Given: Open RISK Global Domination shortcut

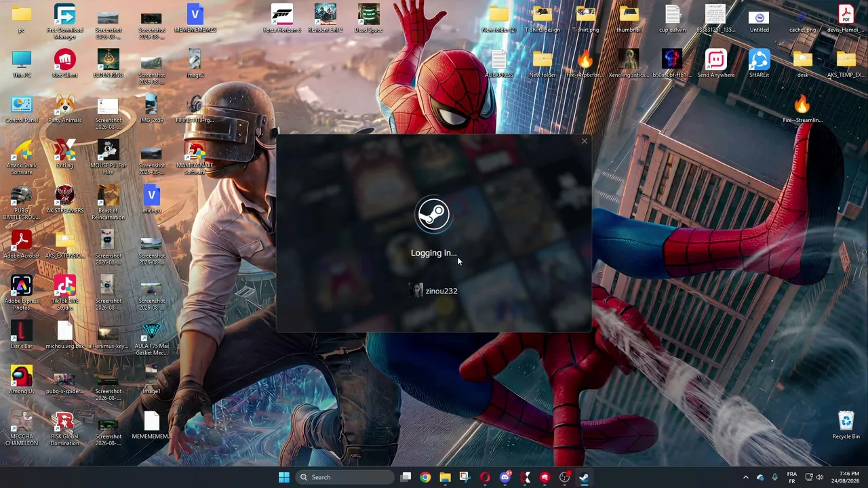Looking at the screenshot, I should click(64, 428).
